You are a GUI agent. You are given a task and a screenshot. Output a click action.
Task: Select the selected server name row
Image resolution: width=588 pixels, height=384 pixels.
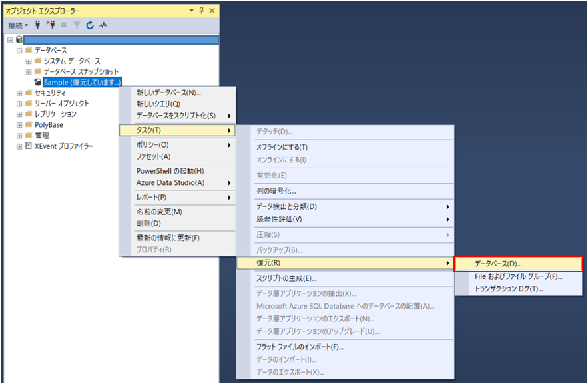pos(121,40)
